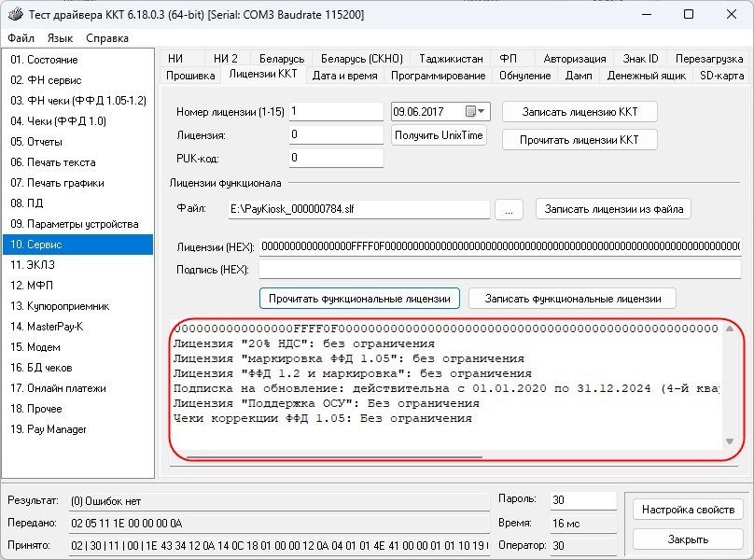Click the PUK-код input field
Screen dimensions: 754x560
tap(335, 158)
